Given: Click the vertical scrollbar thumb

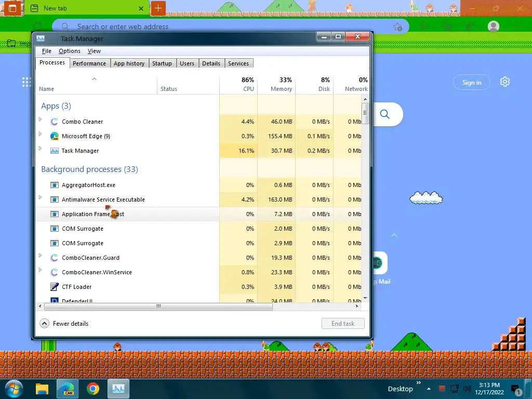Looking at the screenshot, I should coord(365,113).
